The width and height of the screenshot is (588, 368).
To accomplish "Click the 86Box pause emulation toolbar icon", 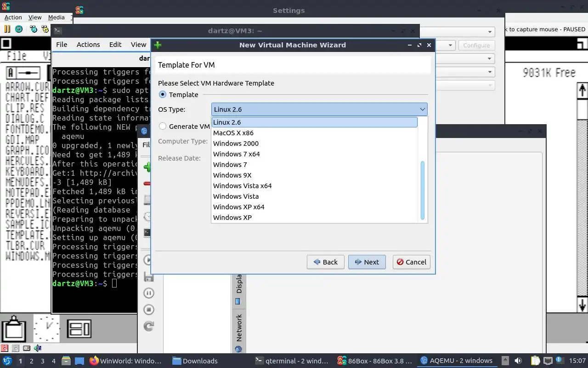I will coord(7,29).
